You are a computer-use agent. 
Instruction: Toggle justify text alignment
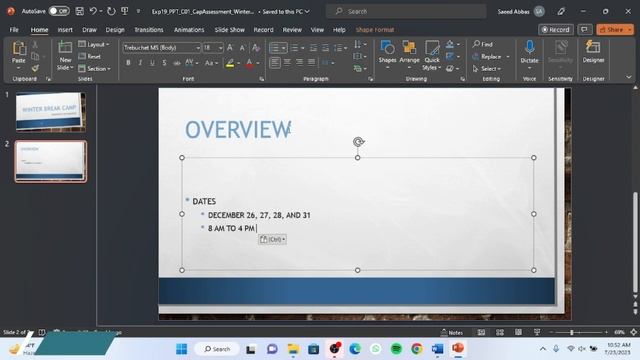[x=311, y=62]
